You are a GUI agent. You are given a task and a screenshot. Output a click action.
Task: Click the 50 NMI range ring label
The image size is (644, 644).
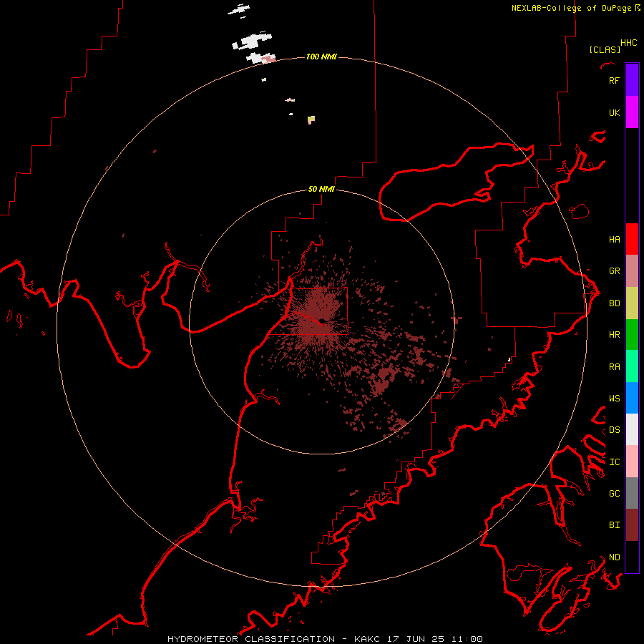[321, 189]
